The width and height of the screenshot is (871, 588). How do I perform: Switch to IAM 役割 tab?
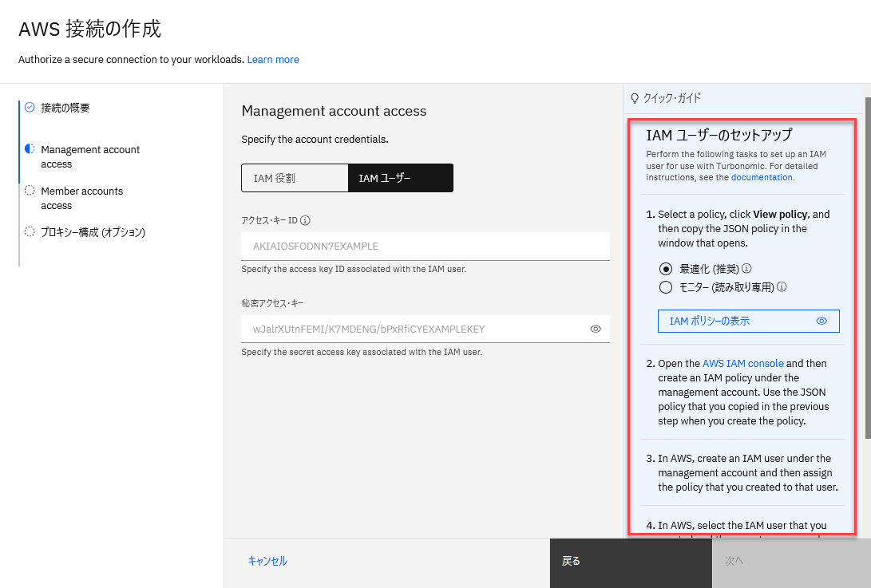[x=295, y=178]
